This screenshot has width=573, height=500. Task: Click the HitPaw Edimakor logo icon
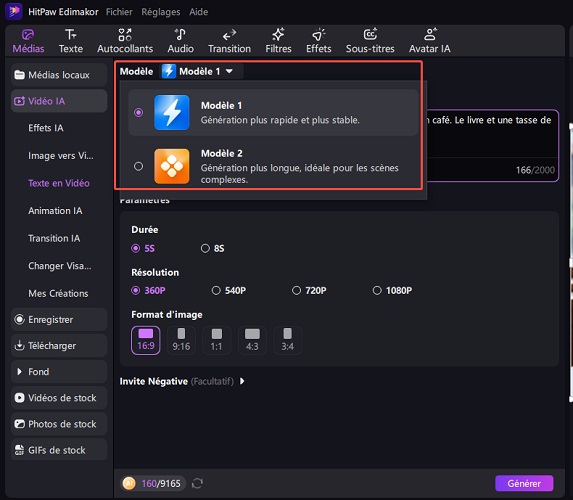[x=14, y=11]
